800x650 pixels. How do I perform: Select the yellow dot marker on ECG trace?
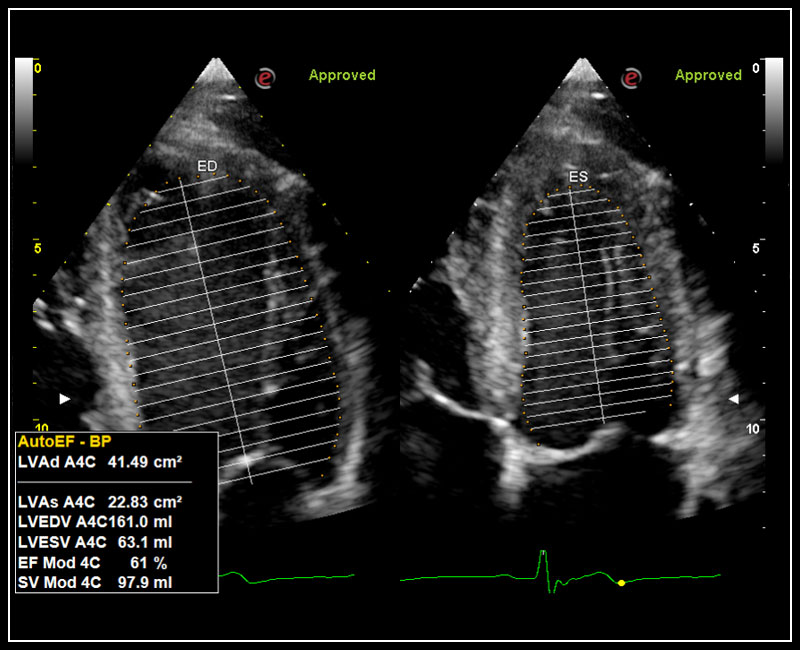tap(621, 582)
